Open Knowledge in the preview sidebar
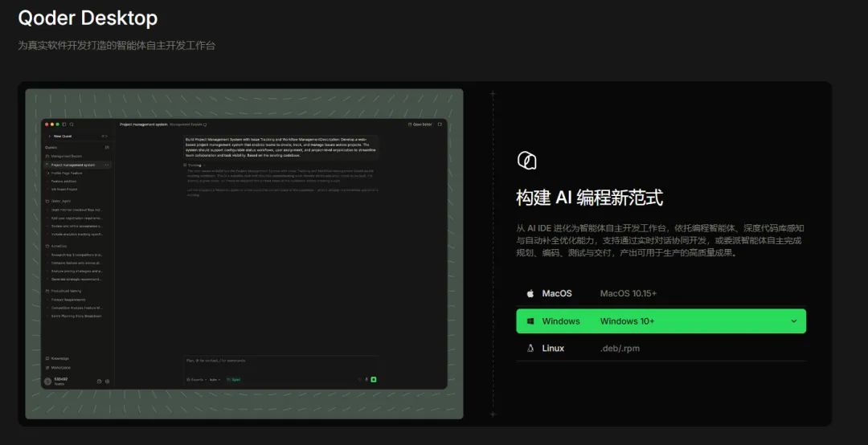The width and height of the screenshot is (868, 445). tap(59, 359)
